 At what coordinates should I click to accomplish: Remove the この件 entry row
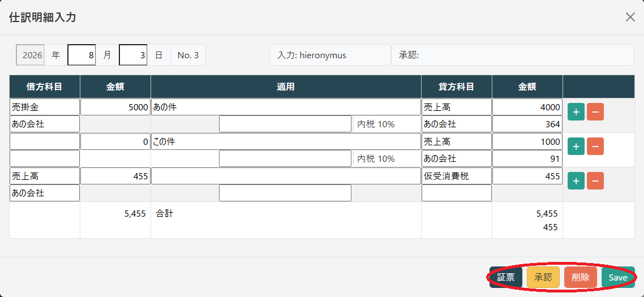point(595,147)
